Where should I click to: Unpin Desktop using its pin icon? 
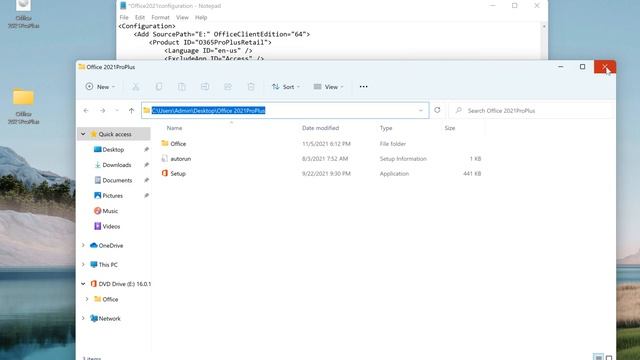point(146,149)
